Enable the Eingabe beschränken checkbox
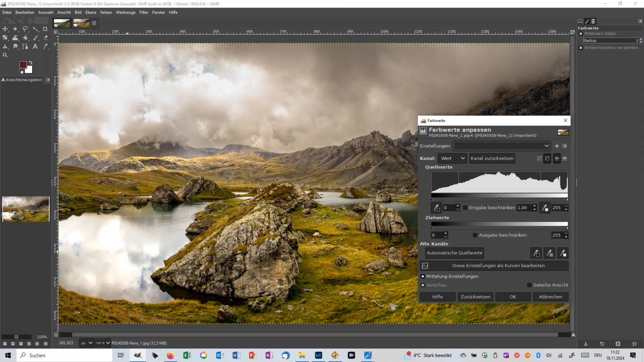 [465, 208]
